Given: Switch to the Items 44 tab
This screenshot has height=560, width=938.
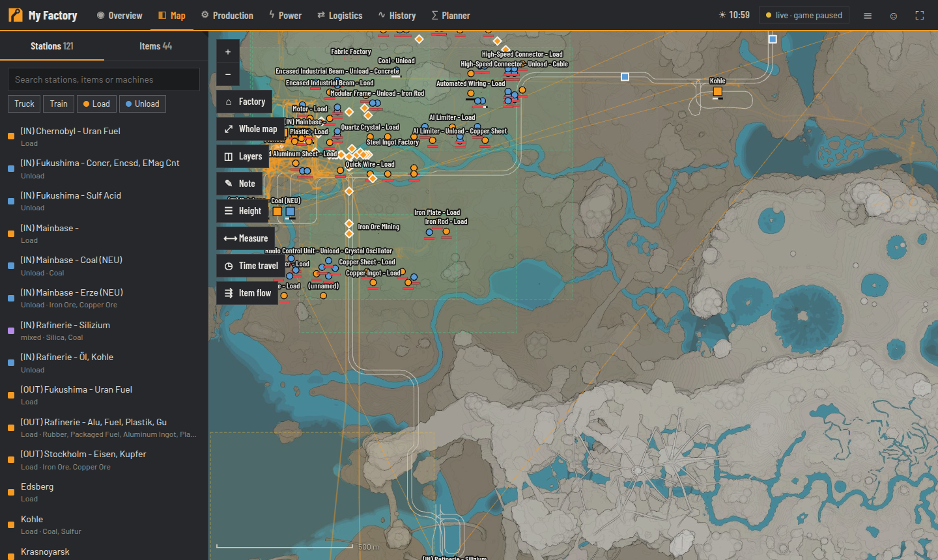Looking at the screenshot, I should 156,46.
